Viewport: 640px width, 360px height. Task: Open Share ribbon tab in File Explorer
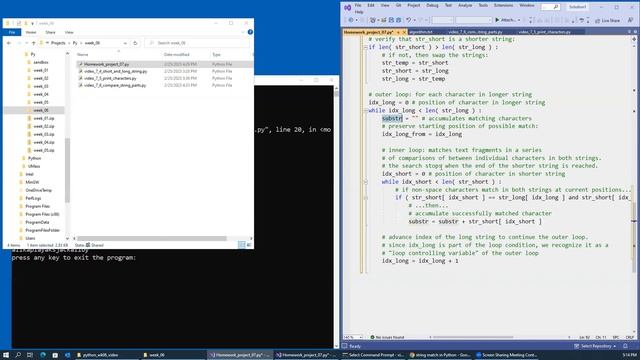pyautogui.click(x=50, y=32)
